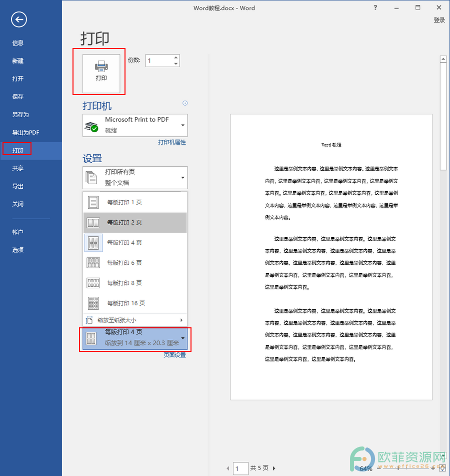The width and height of the screenshot is (450, 476).
Task: Click the document preview page
Action: click(x=331, y=257)
